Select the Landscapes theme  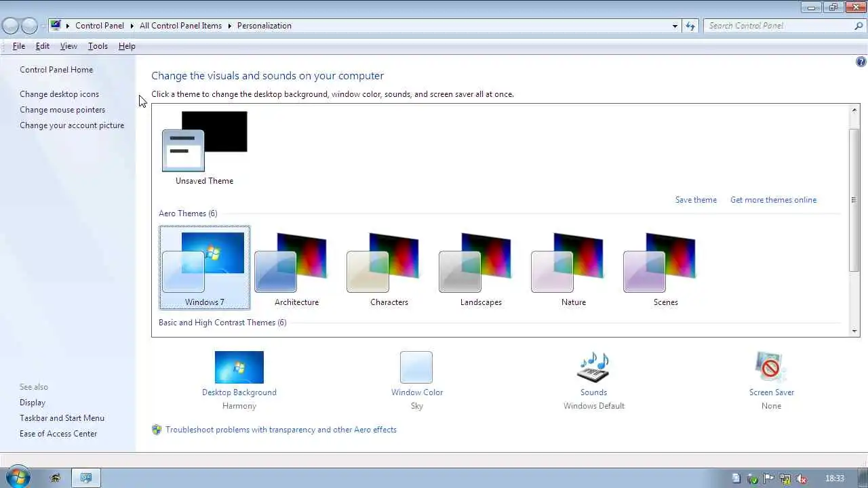[481, 268]
